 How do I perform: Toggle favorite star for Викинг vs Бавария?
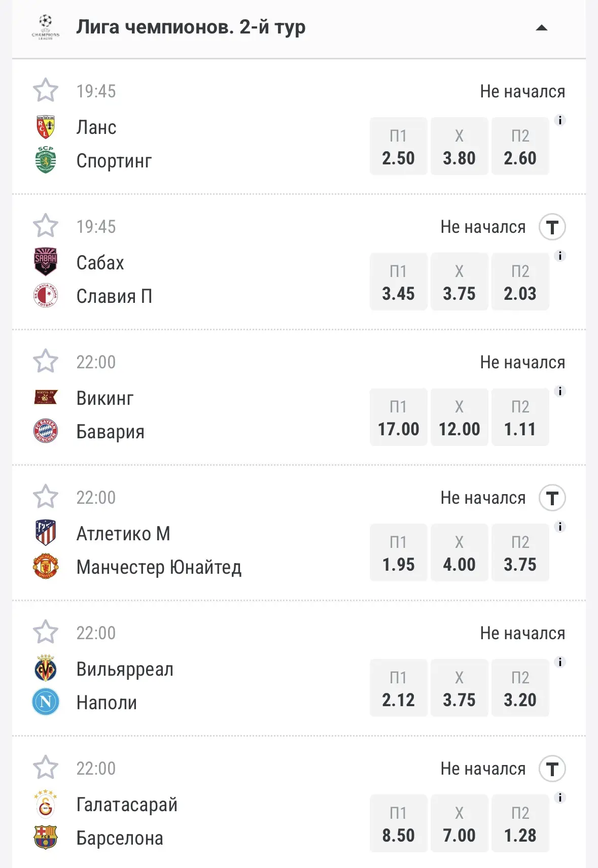(x=46, y=361)
